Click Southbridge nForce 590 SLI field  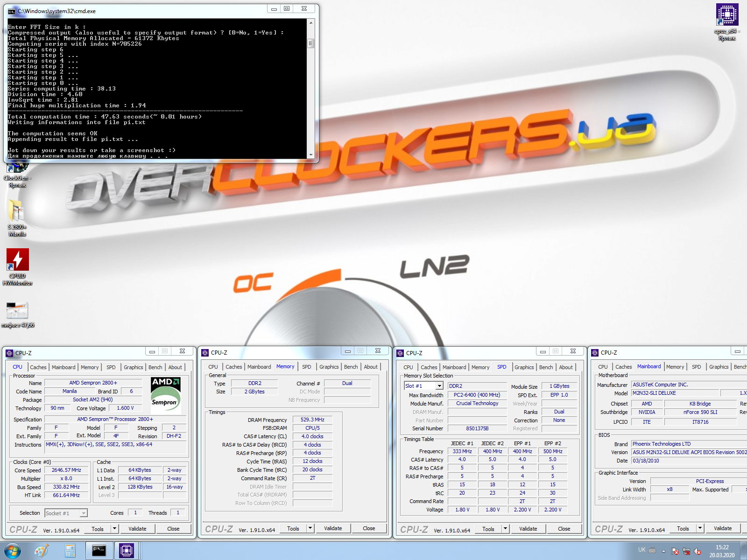tap(700, 413)
